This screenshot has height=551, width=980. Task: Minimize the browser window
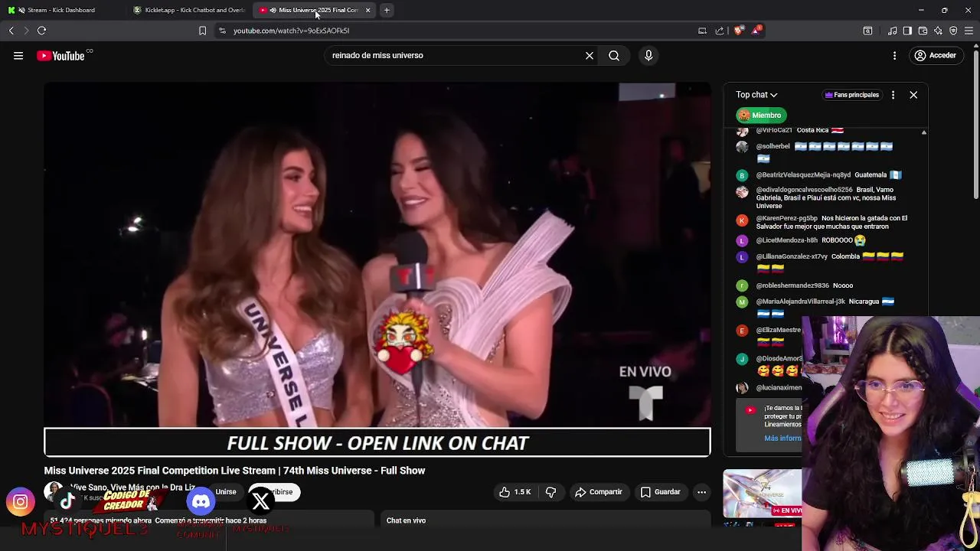coord(921,10)
